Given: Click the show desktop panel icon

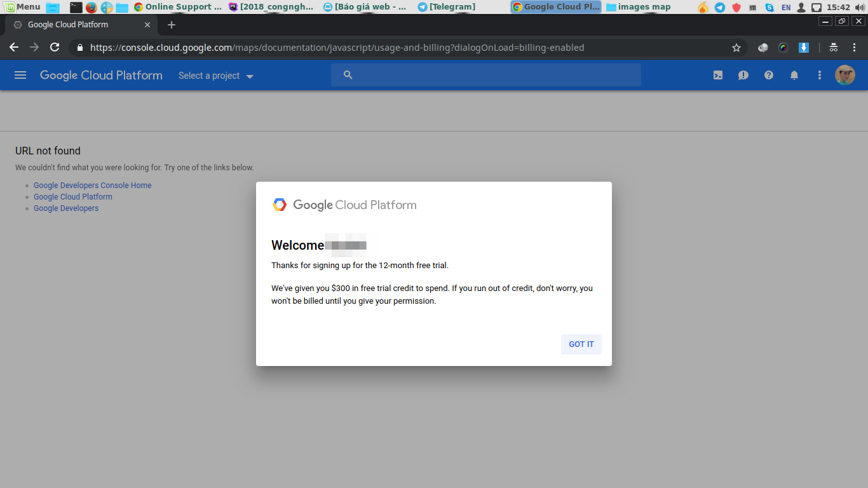Looking at the screenshot, I should [x=53, y=8].
